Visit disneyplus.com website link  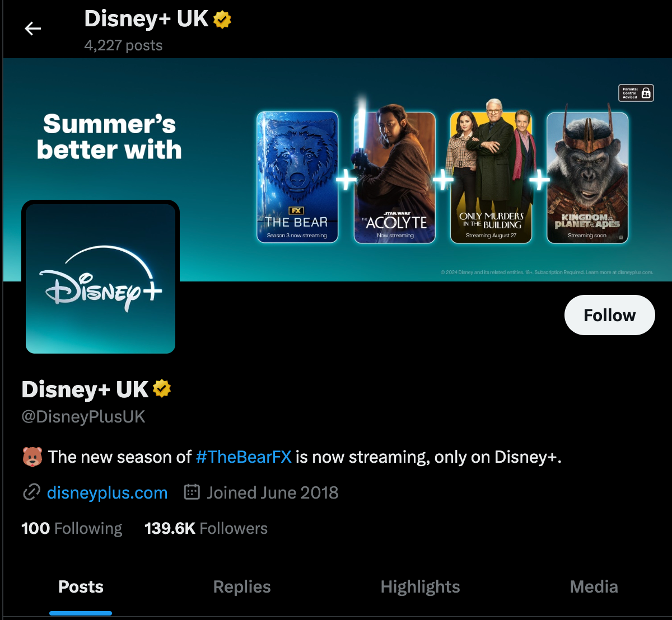pos(108,492)
